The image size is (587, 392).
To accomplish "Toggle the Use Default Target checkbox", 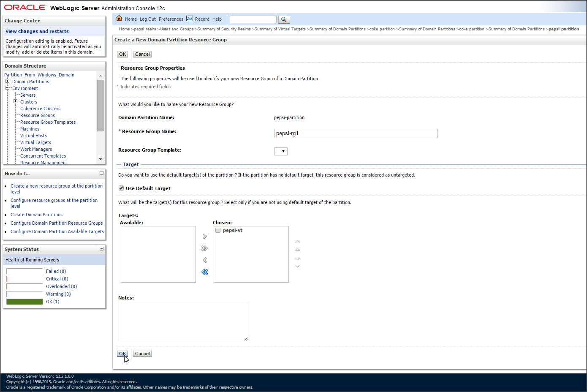I will click(x=121, y=188).
